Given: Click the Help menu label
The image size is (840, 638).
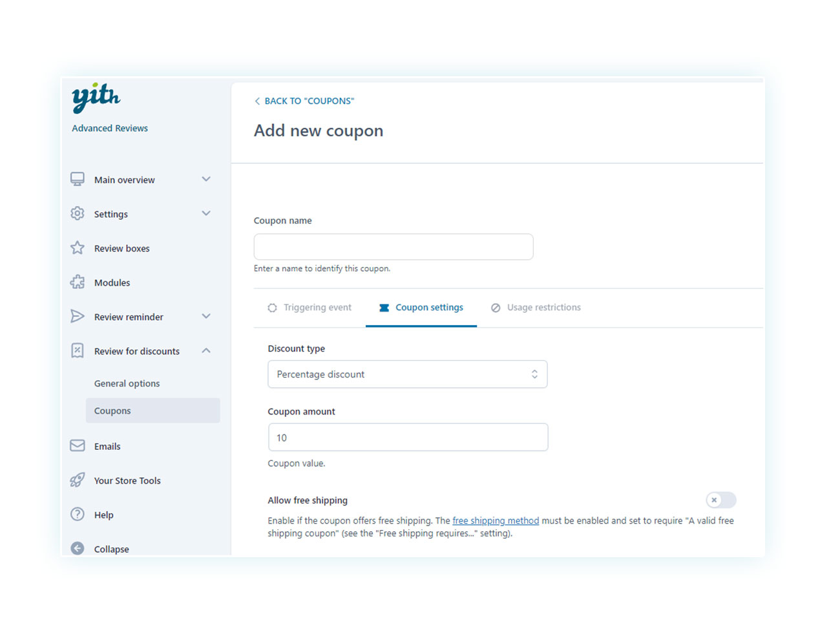Looking at the screenshot, I should click(104, 515).
